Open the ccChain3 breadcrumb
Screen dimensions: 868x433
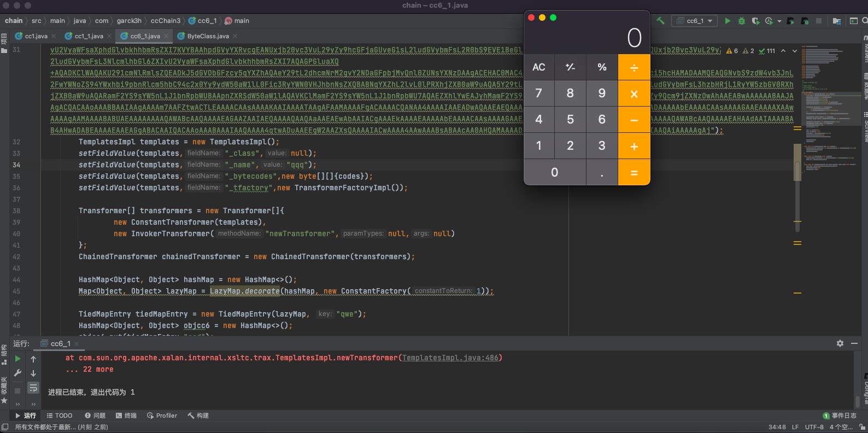(x=166, y=21)
